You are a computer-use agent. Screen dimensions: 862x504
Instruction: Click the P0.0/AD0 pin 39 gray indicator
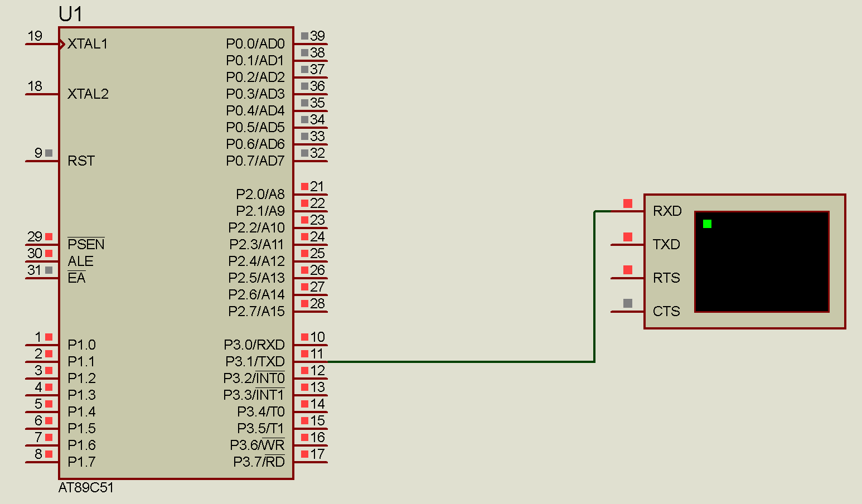click(x=304, y=36)
